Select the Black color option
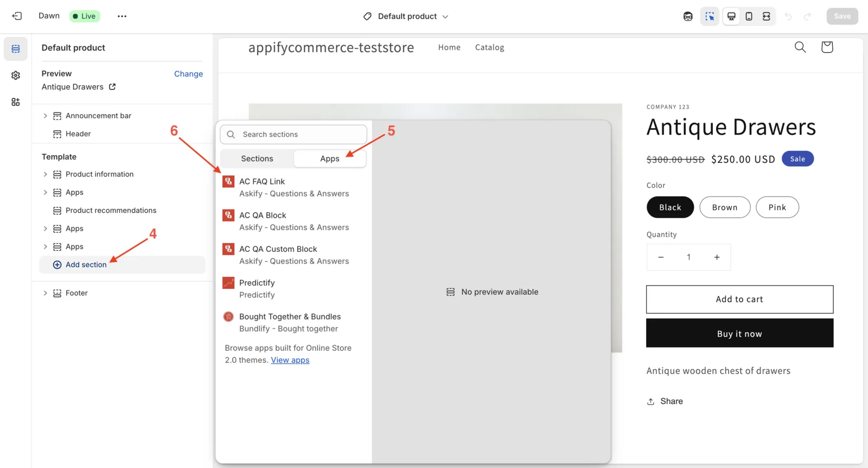This screenshot has height=468, width=868. [670, 207]
